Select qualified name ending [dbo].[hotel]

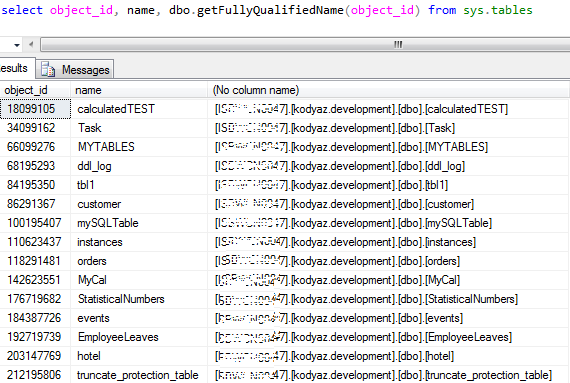coord(389,356)
